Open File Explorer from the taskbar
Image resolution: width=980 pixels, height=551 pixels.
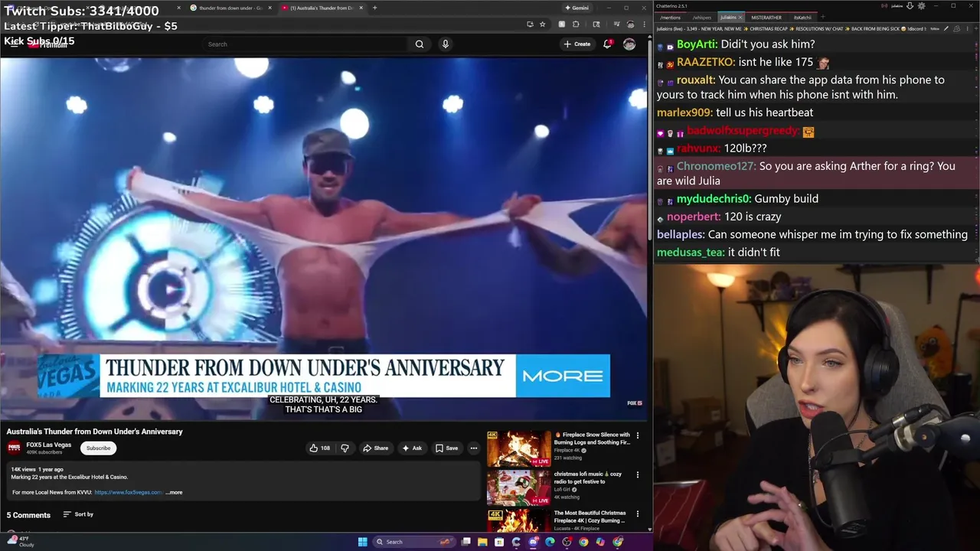click(x=482, y=542)
